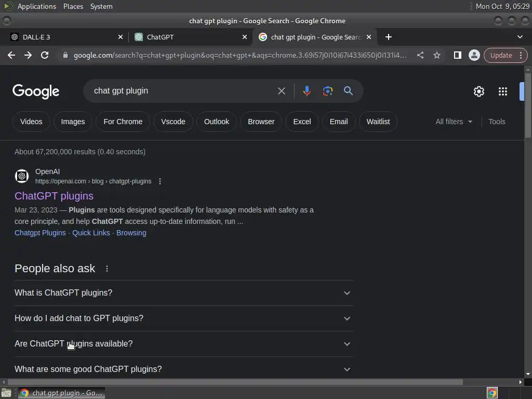The image size is (532, 399).
Task: Click OpenAI favicon in search result
Action: point(22,176)
